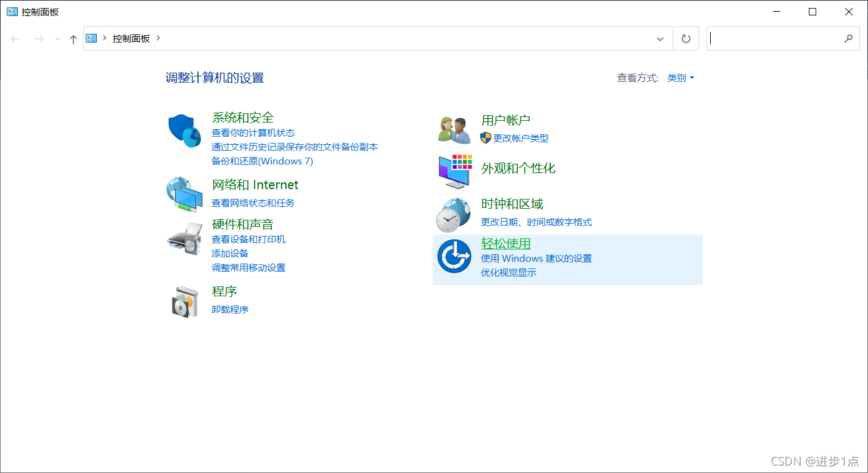Maximize the Control Panel window
Viewport: 868px width, 473px height.
pyautogui.click(x=813, y=12)
